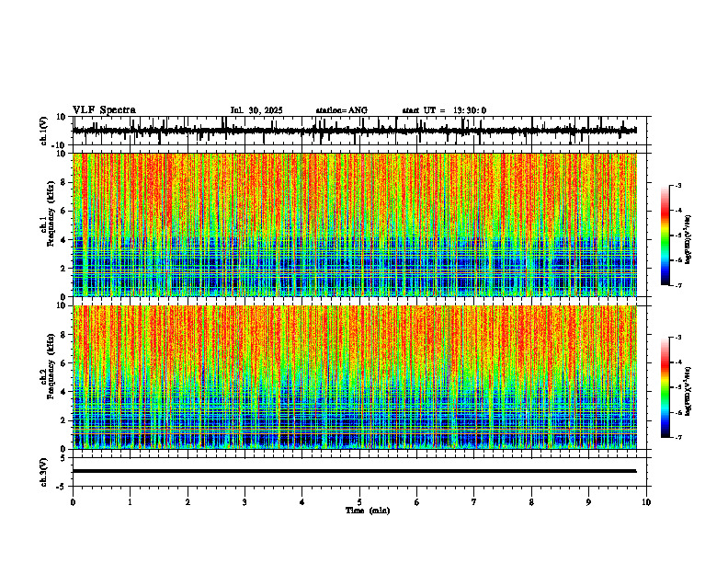Select the date text "Jul. 30, 2025"
This screenshot has height=563, width=728.
coord(256,110)
